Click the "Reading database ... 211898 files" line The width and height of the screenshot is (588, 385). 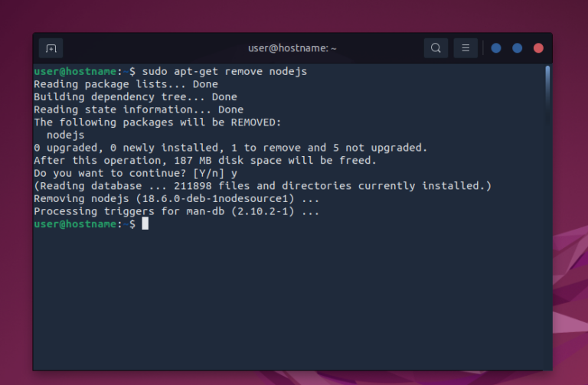[263, 185]
